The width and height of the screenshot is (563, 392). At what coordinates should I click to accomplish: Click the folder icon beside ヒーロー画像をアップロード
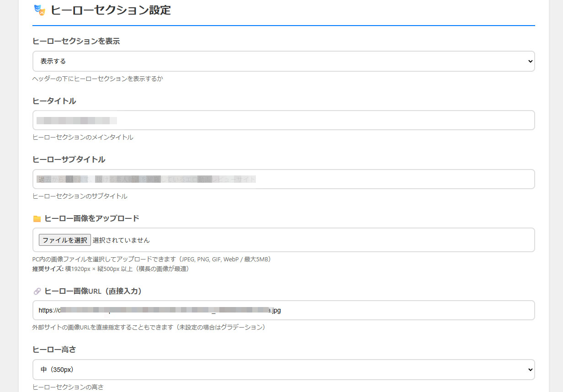[x=37, y=219]
